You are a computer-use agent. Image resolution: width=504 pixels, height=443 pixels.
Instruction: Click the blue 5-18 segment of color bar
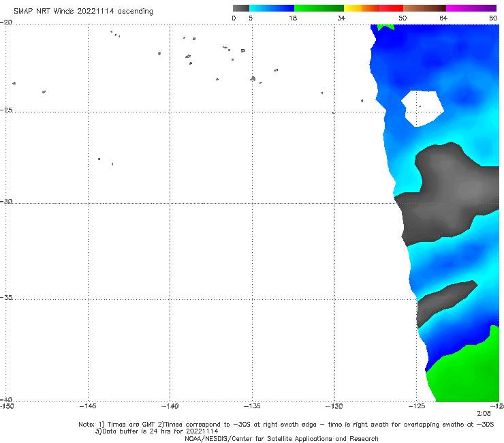pyautogui.click(x=272, y=8)
